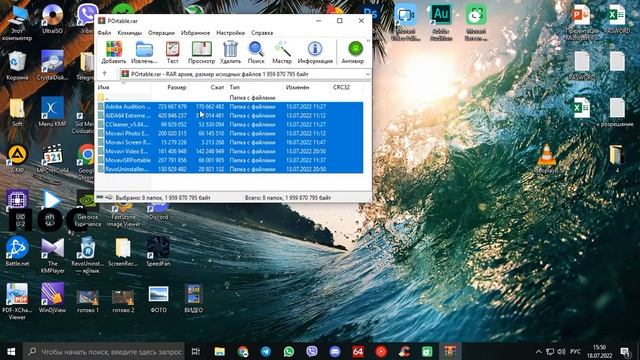Select the WinDjView desktop icon
This screenshot has width=640, height=360.
52,298
